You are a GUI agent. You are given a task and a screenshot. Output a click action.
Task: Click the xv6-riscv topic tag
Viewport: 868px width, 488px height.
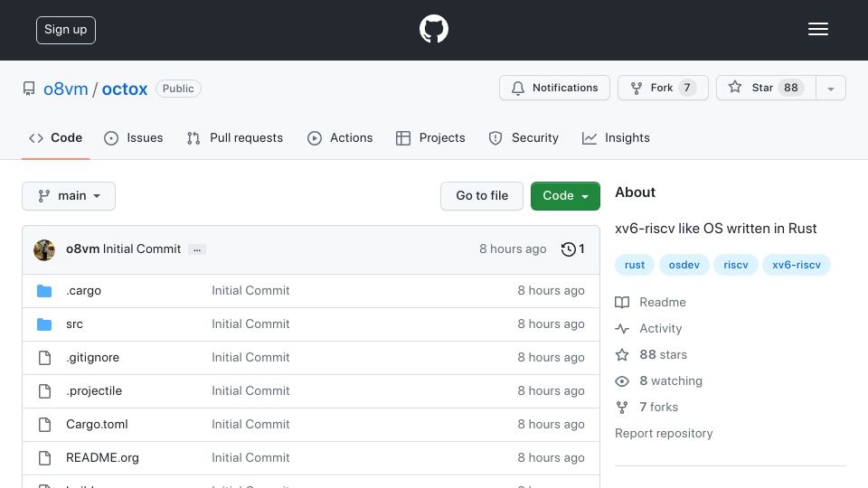pyautogui.click(x=797, y=265)
